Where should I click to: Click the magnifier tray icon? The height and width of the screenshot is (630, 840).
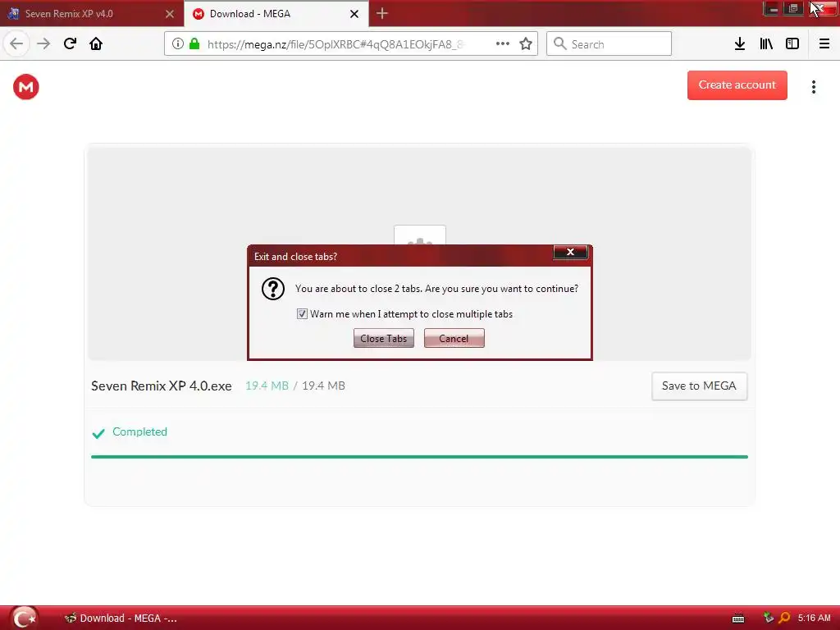pos(784,618)
